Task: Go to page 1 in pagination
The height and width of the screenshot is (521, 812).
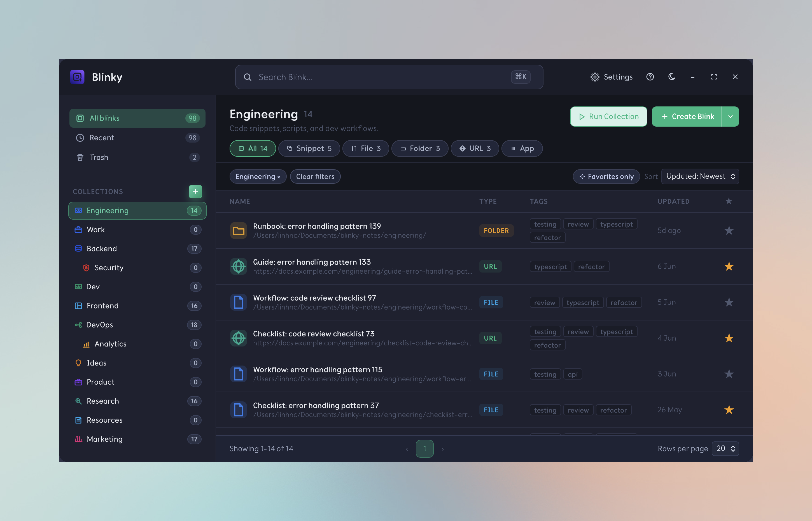Action: pos(424,449)
